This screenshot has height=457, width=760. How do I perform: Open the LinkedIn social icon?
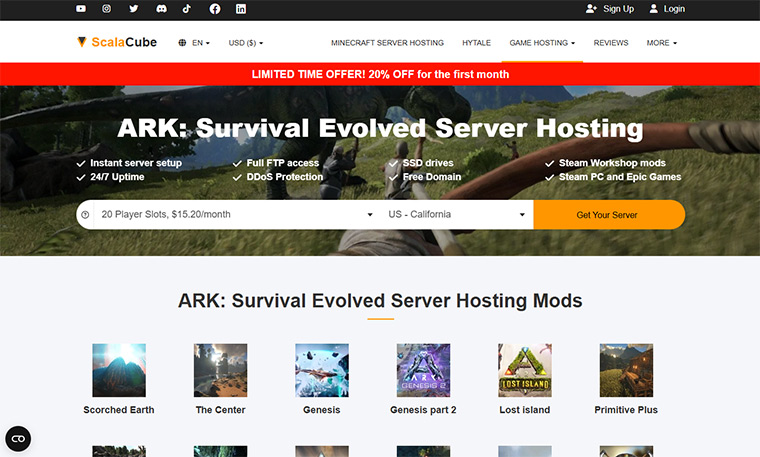241,9
